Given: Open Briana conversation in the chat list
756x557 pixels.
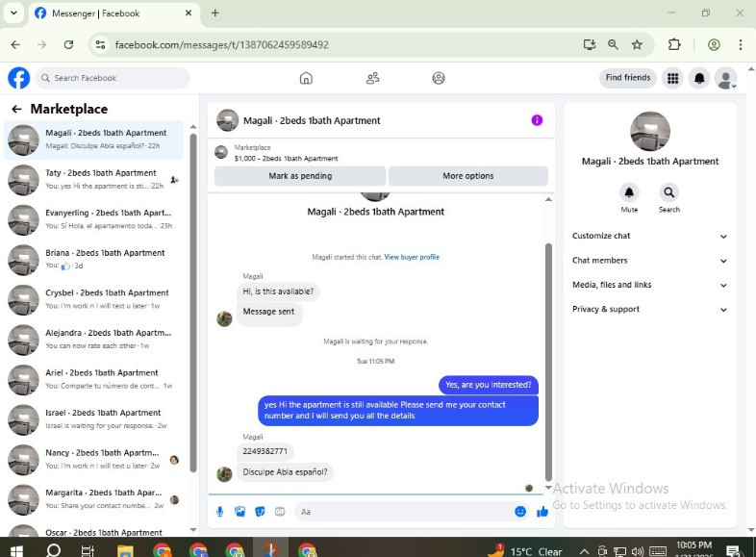Looking at the screenshot, I should (x=93, y=260).
